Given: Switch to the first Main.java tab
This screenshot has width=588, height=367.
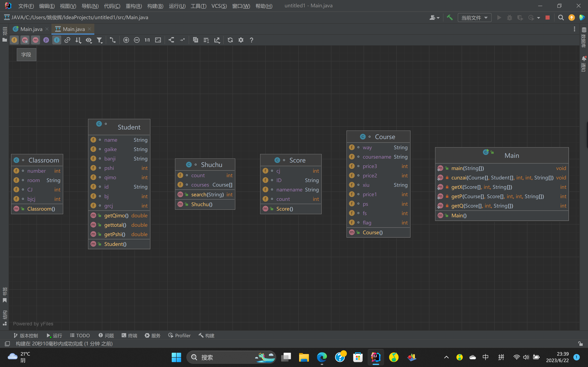Looking at the screenshot, I should tap(31, 29).
